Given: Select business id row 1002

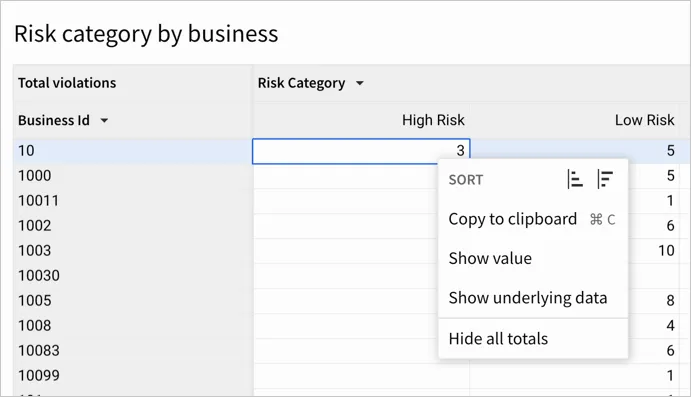Looking at the screenshot, I should pyautogui.click(x=133, y=226).
